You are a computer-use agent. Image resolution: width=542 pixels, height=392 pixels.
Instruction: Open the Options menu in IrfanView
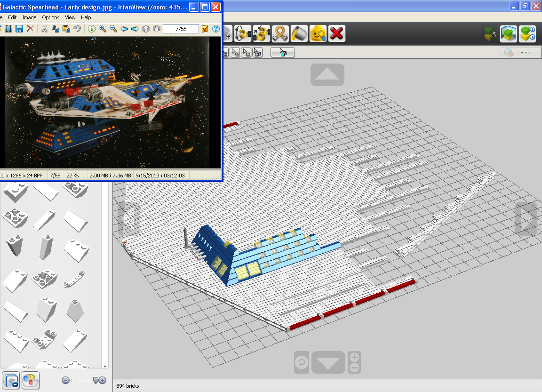[x=50, y=17]
